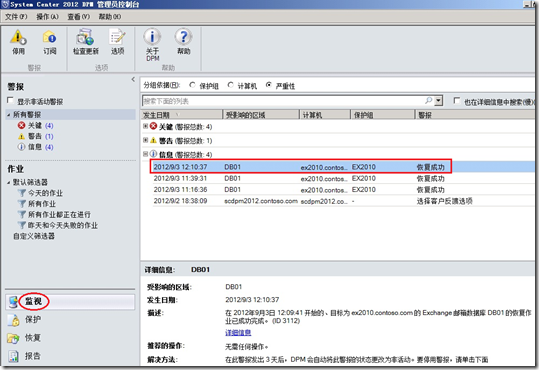Image resolution: width=539 pixels, height=370 pixels.
Task: Click the 昨天和今天失败的作业 filter label
Action: [x=63, y=225]
